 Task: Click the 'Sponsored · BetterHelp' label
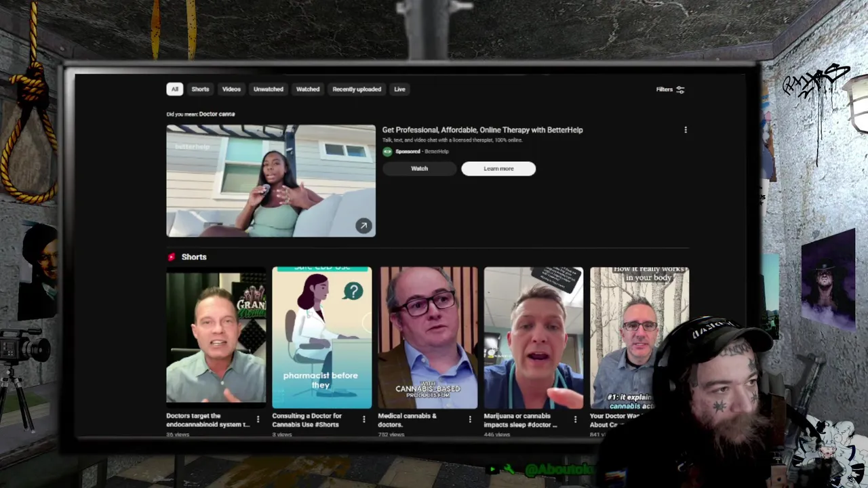422,152
